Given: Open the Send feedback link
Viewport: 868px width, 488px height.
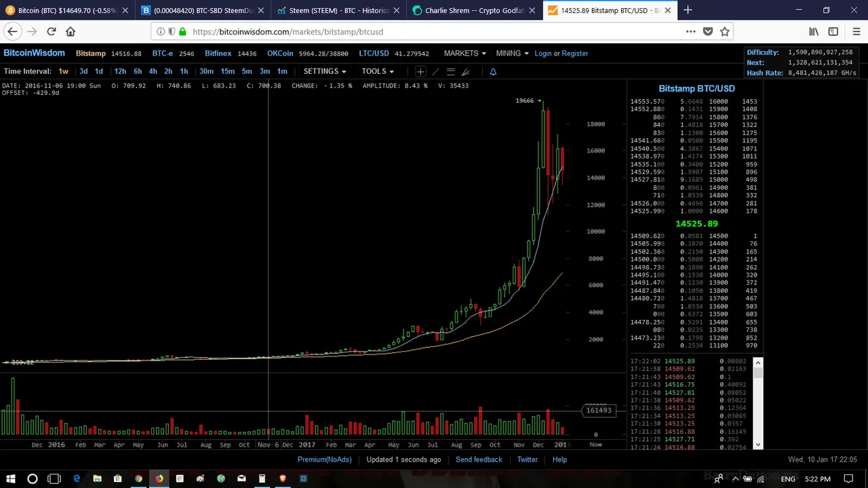Looking at the screenshot, I should pyautogui.click(x=479, y=460).
